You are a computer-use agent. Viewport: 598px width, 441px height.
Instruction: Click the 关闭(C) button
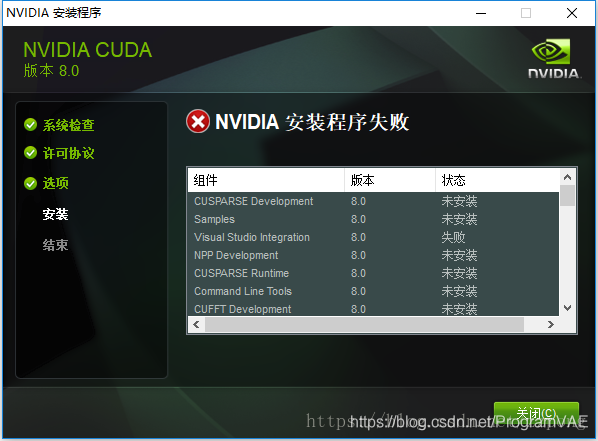coord(536,414)
